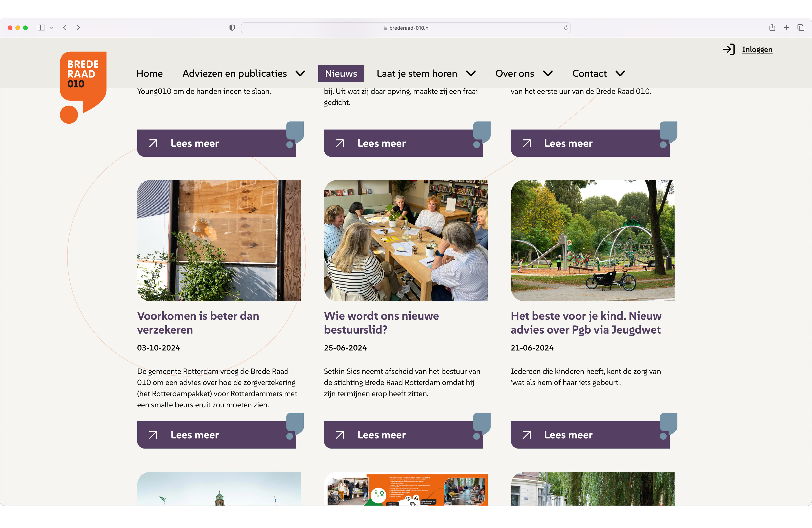The height and width of the screenshot is (528, 812).
Task: Click the date 03-10-2024
Action: click(159, 348)
